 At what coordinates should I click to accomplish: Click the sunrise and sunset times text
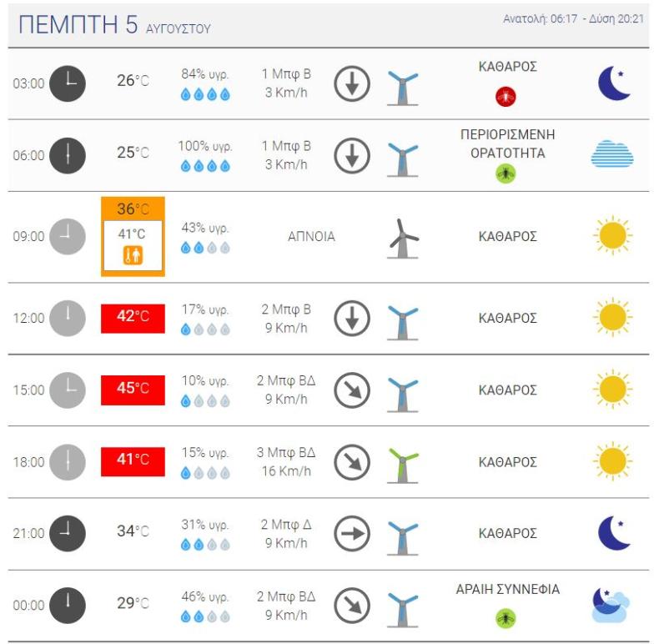[x=573, y=18]
